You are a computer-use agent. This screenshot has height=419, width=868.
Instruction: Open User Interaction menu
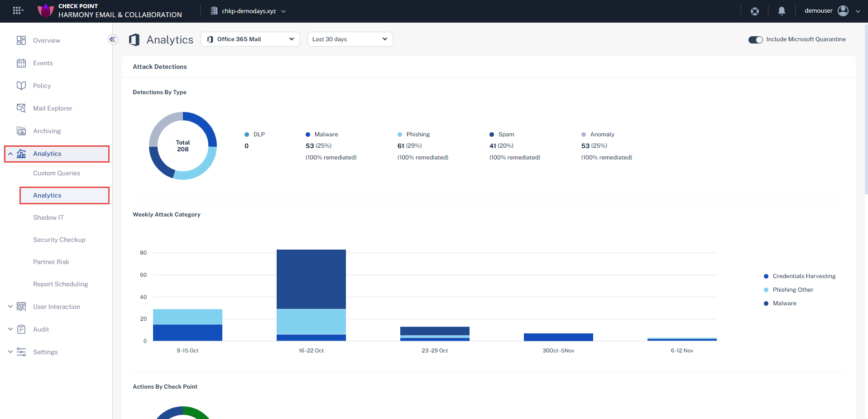(57, 307)
